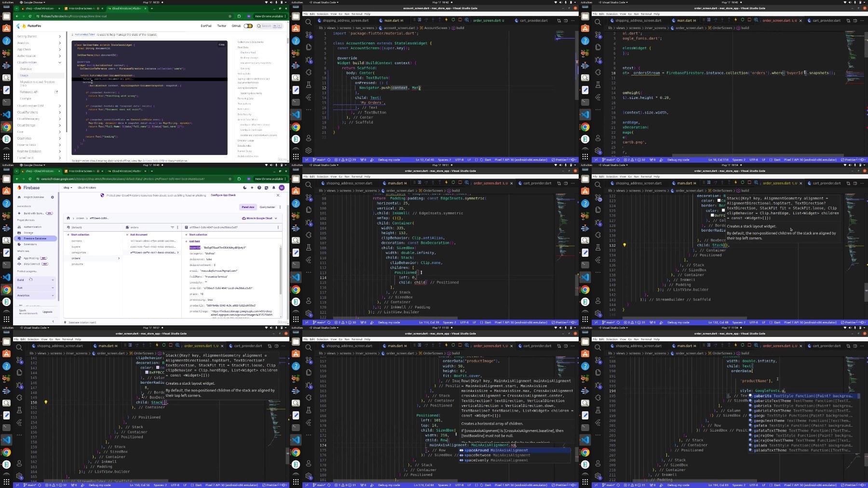Open Widget Inspector icon in account_screen.dart window
The image size is (868, 488).
[x=466, y=20]
